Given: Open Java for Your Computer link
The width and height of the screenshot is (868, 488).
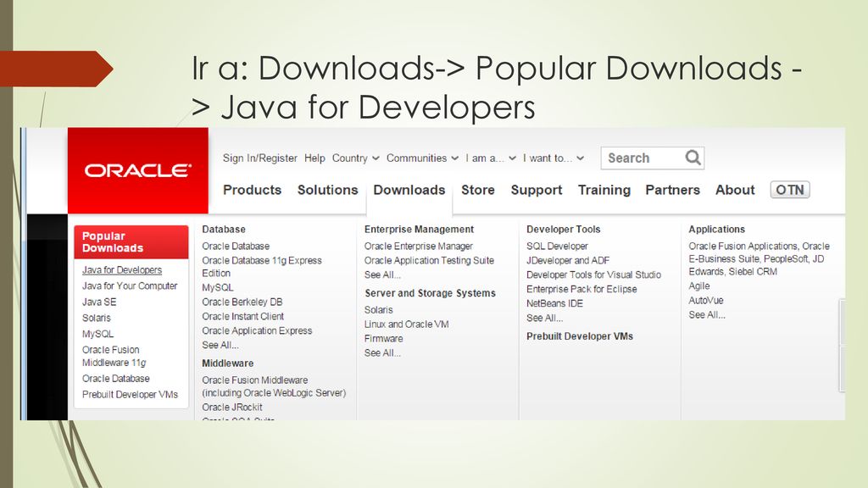Looking at the screenshot, I should tap(130, 286).
